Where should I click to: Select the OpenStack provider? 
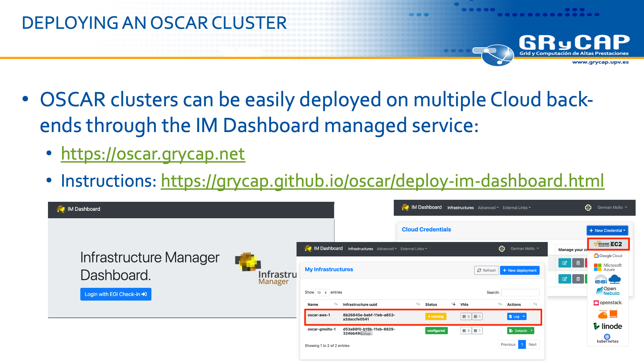coord(608,303)
